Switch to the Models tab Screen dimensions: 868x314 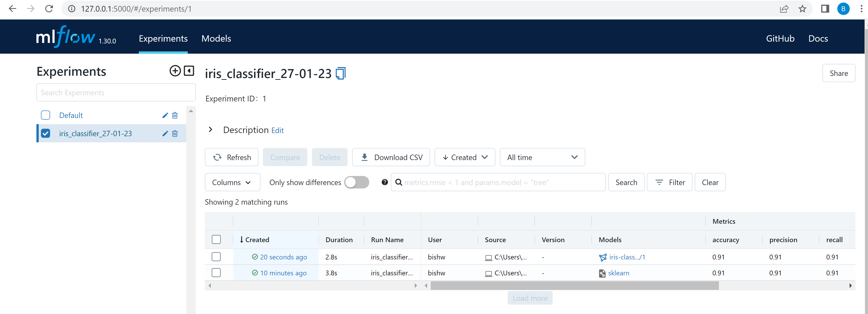216,38
